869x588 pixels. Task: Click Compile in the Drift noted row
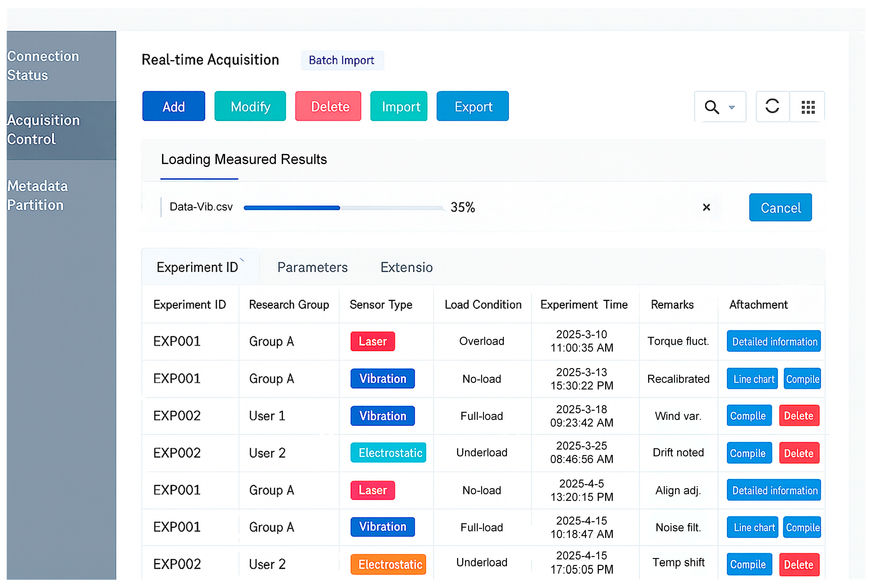tap(749, 453)
